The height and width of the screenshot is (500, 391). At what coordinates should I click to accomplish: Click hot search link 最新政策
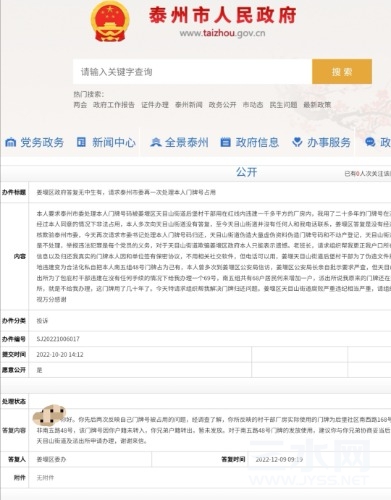point(317,105)
